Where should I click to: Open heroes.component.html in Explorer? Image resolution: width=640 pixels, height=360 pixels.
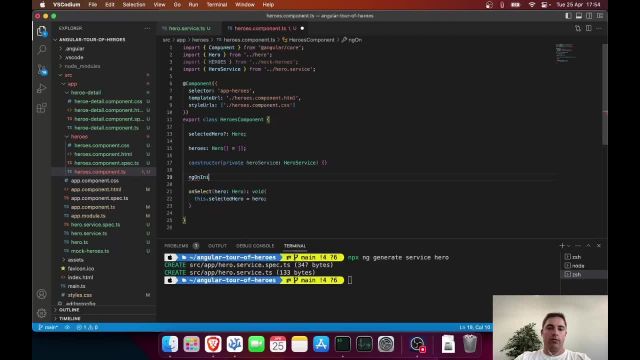pyautogui.click(x=103, y=154)
